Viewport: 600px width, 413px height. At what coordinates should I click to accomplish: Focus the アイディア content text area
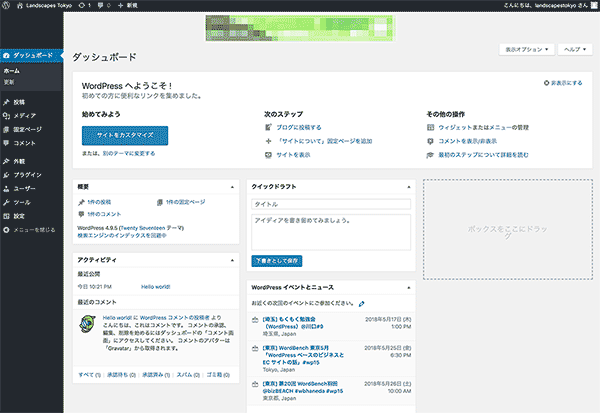(x=331, y=232)
